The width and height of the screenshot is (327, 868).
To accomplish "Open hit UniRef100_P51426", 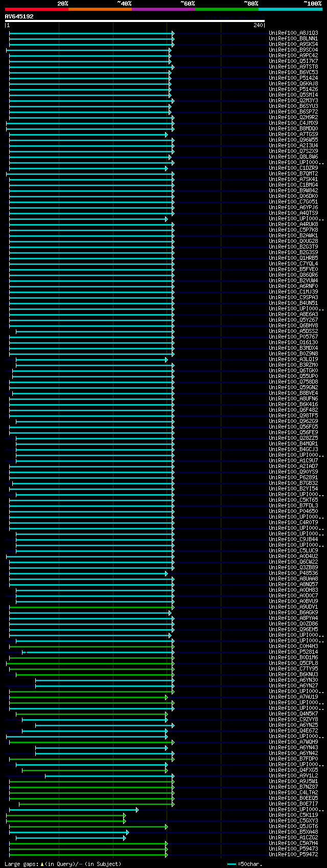I will pos(293,90).
